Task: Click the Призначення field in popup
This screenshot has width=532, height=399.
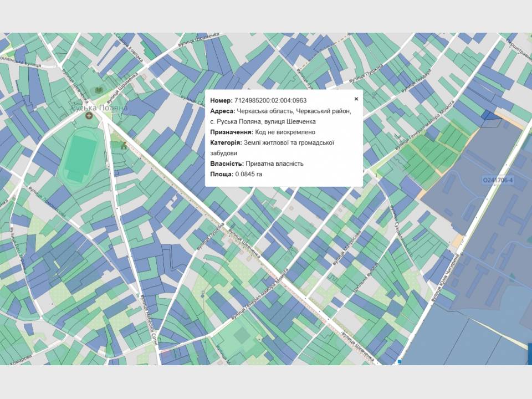Action: pos(263,132)
